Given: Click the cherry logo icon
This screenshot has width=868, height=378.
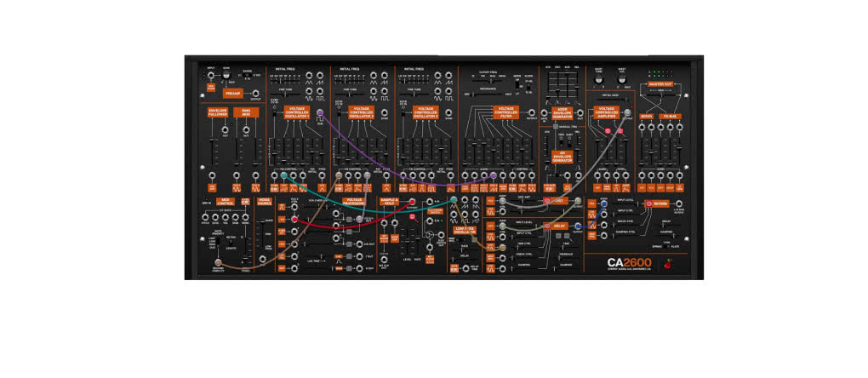Looking at the screenshot, I should (x=668, y=263).
